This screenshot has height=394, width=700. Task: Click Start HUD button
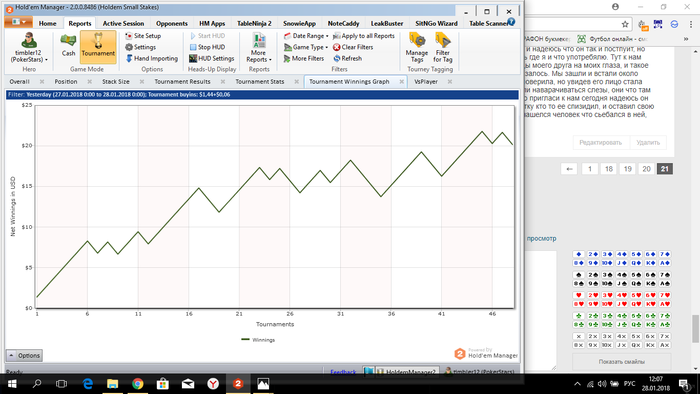(x=208, y=36)
